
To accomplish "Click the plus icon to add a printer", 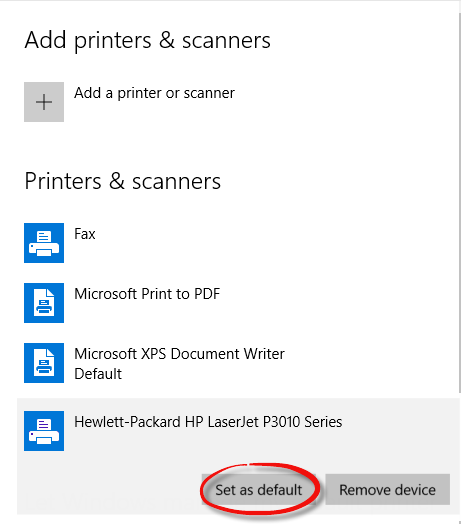I will (x=44, y=102).
